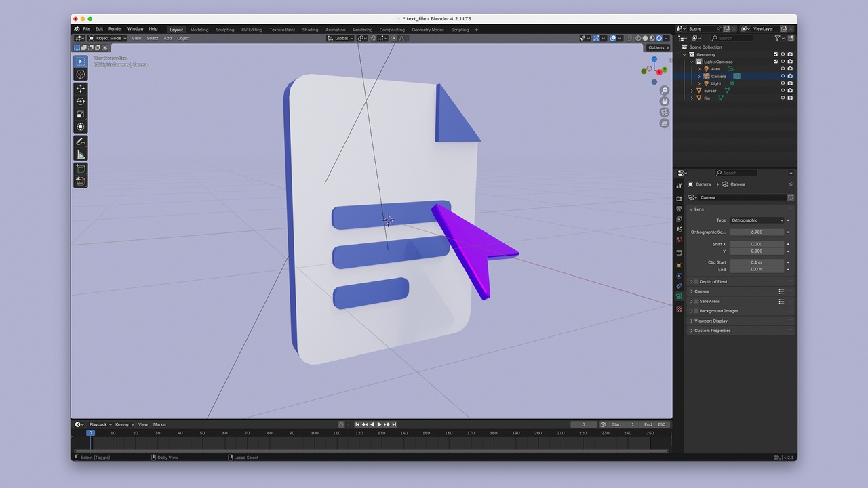Jump to the timeline end frame button
This screenshot has width=868, height=488.
tap(394, 424)
